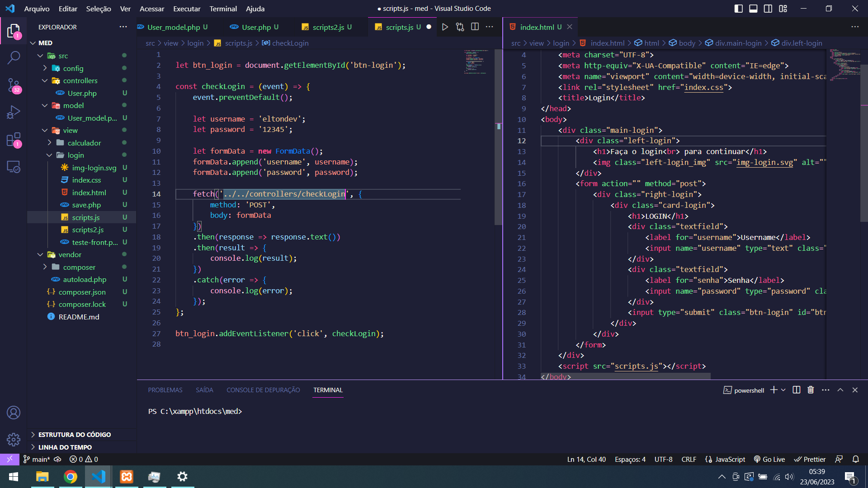Expand ESTRUTURA DO CÓDIGO section
Viewport: 868px width, 488px height.
(81, 435)
